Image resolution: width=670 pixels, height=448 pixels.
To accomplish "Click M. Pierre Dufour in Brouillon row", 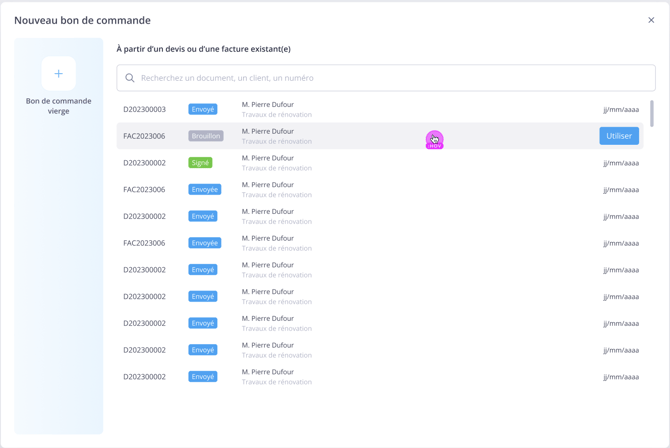I will coord(268,131).
